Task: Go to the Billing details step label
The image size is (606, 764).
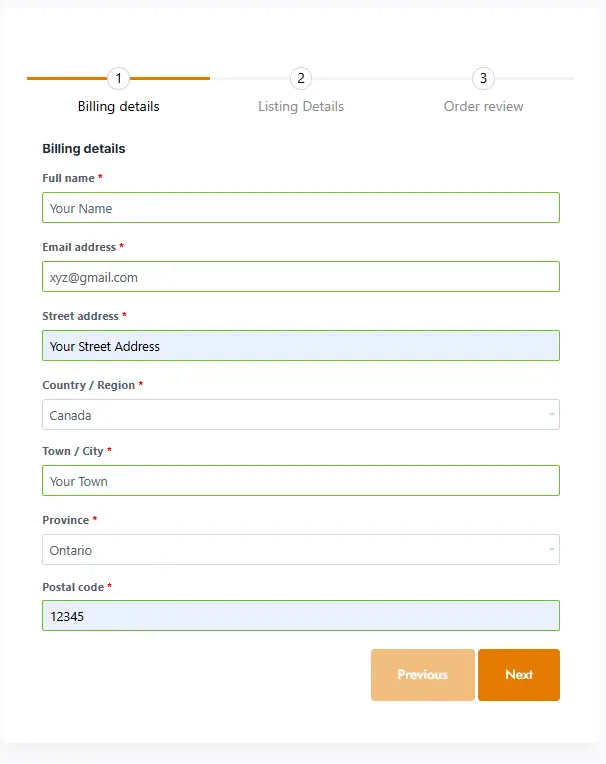Action: pos(118,106)
